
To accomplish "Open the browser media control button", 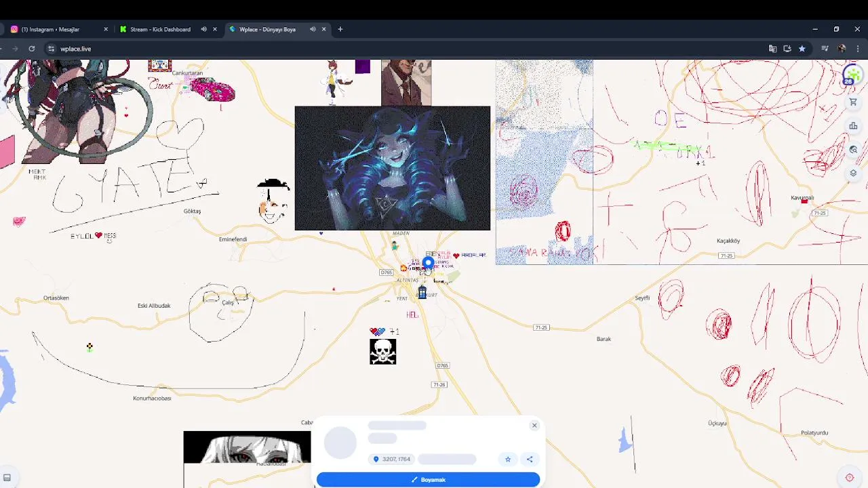I will click(x=825, y=49).
